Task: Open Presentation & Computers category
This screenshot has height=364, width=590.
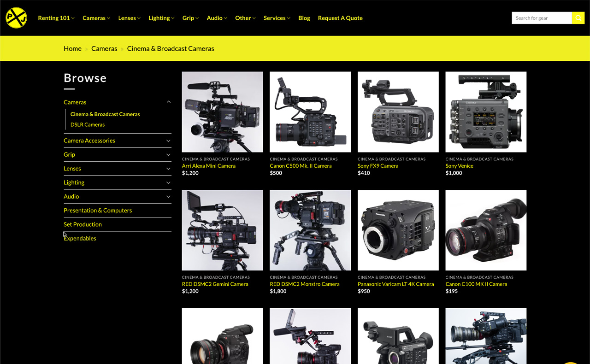Action: click(98, 210)
